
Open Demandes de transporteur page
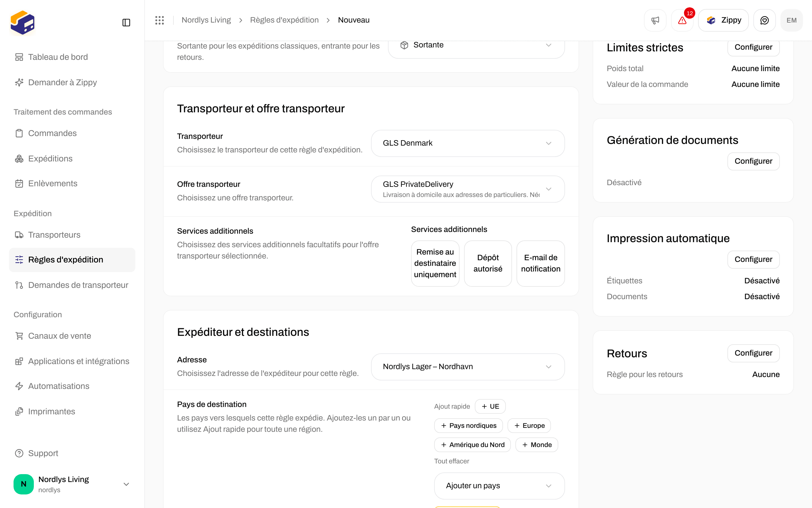(72, 285)
